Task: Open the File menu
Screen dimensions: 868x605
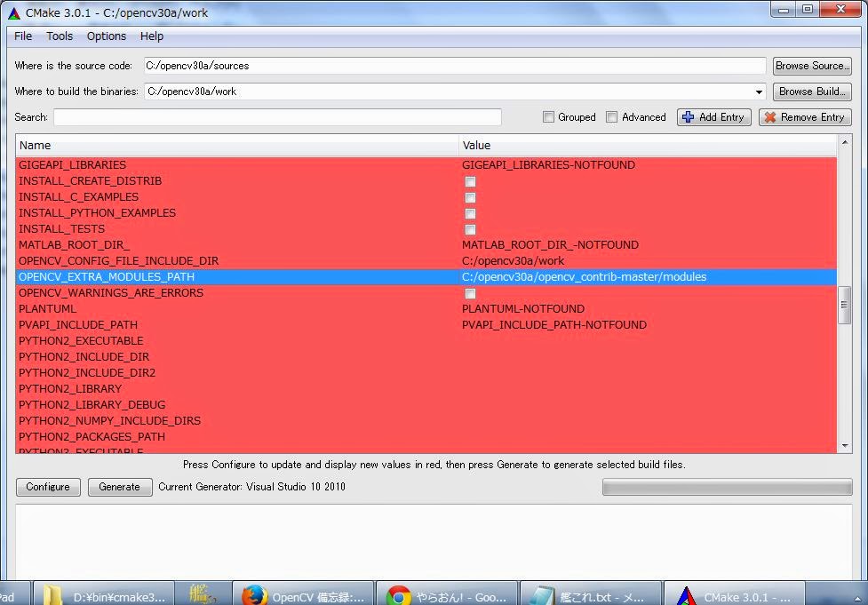Action: click(23, 36)
